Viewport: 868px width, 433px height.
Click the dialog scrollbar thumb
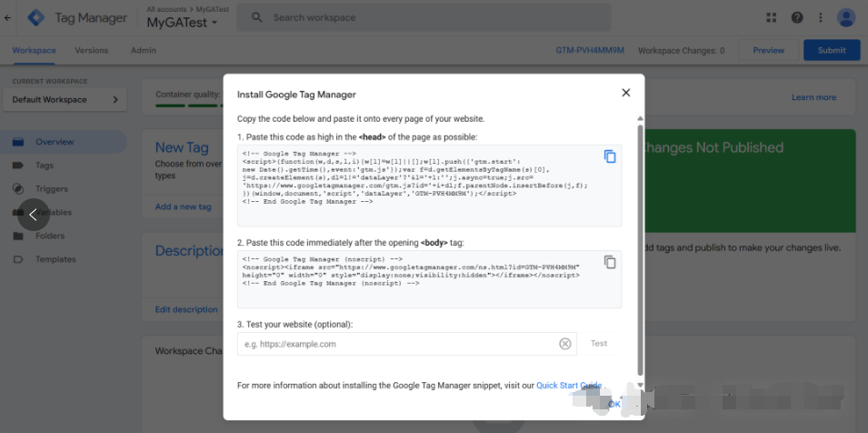click(x=641, y=249)
